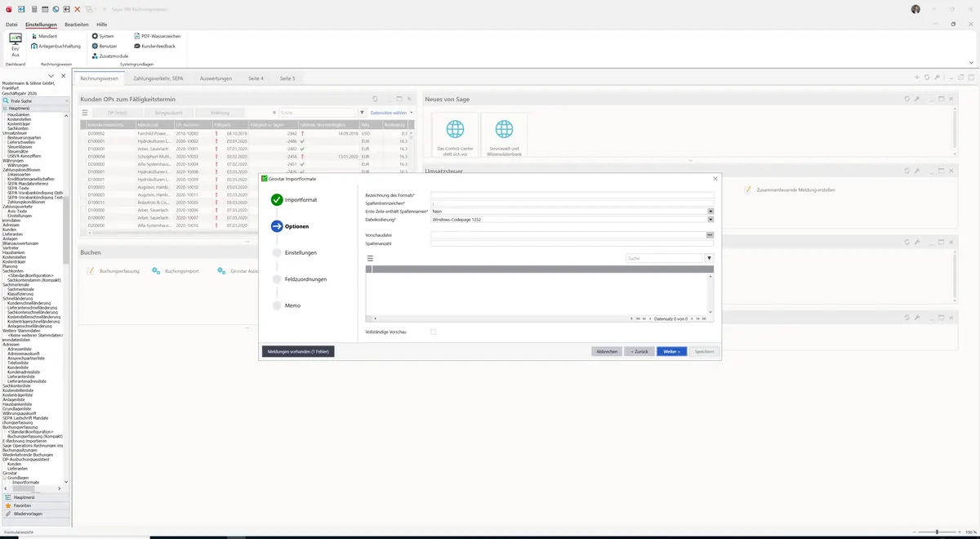Viewport: 980px width, 539px height.
Task: Go to the Einstellungen wizard step
Action: (x=301, y=252)
